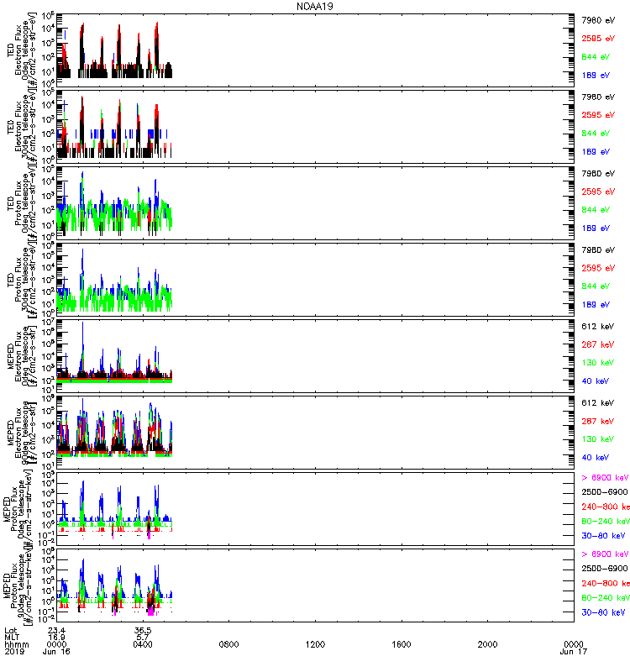Click the 0400 time axis label
This screenshot has width=630, height=672.
tap(143, 644)
